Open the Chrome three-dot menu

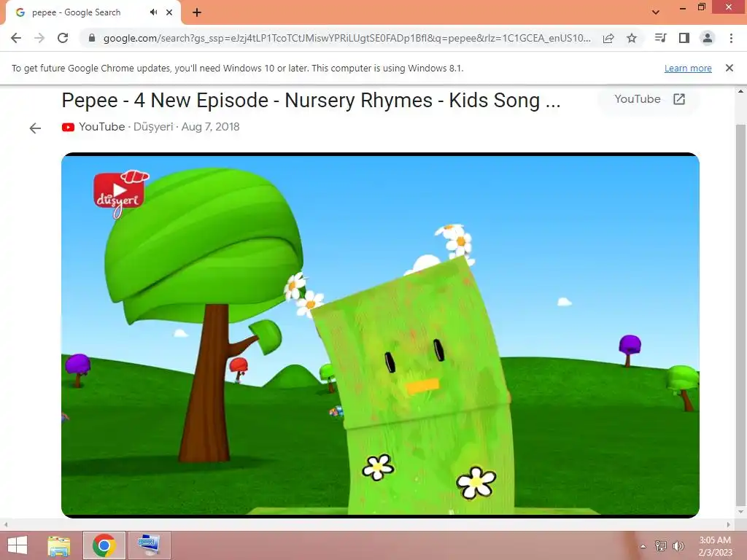pyautogui.click(x=731, y=38)
